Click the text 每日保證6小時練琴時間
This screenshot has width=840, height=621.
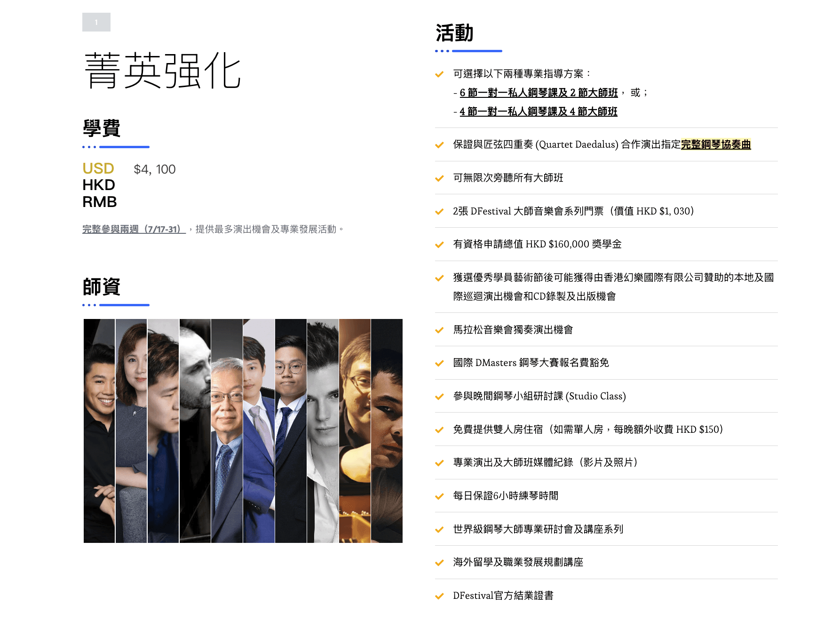506,496
